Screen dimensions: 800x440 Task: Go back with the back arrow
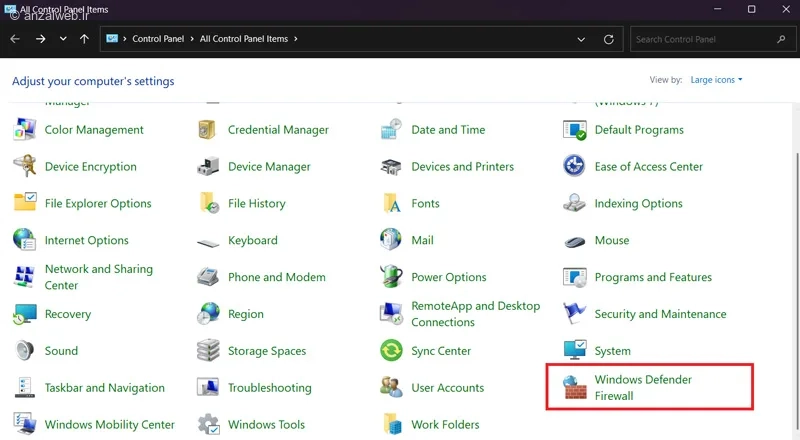(x=15, y=39)
